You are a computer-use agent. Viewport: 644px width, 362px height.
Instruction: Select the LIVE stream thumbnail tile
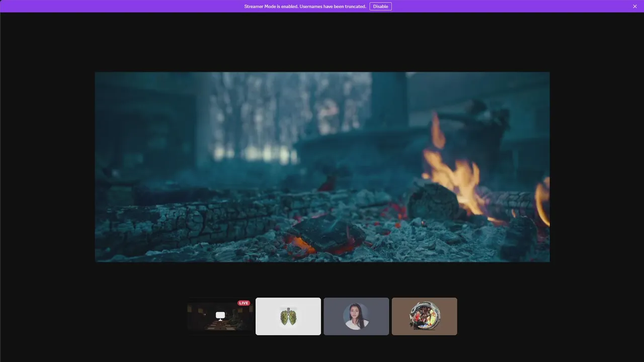220,316
